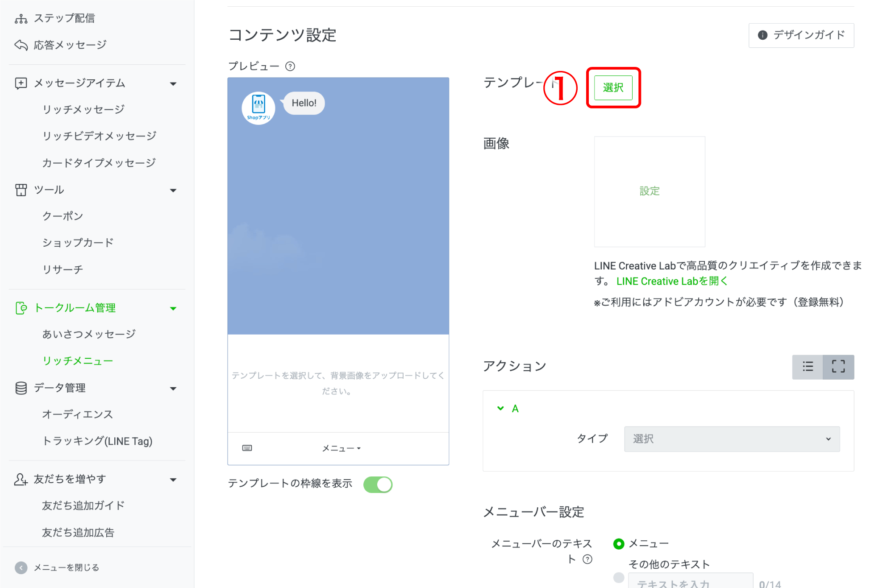Viewport: 883px width, 588px height.
Task: Switch action panel to list view
Action: [808, 367]
